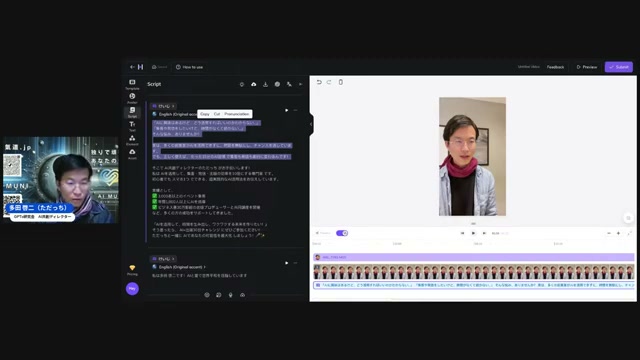Click the Preview button
This screenshot has height=360, width=640.
[x=587, y=67]
